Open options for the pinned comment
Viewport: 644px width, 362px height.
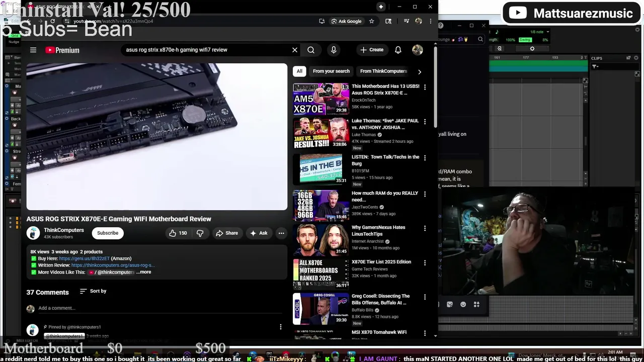click(281, 327)
